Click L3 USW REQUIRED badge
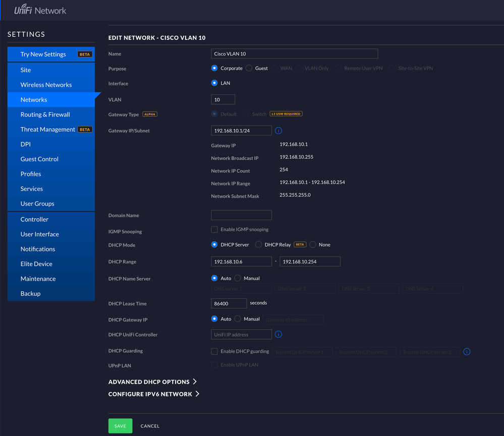Viewport: 504px width, 436px height. click(x=286, y=113)
